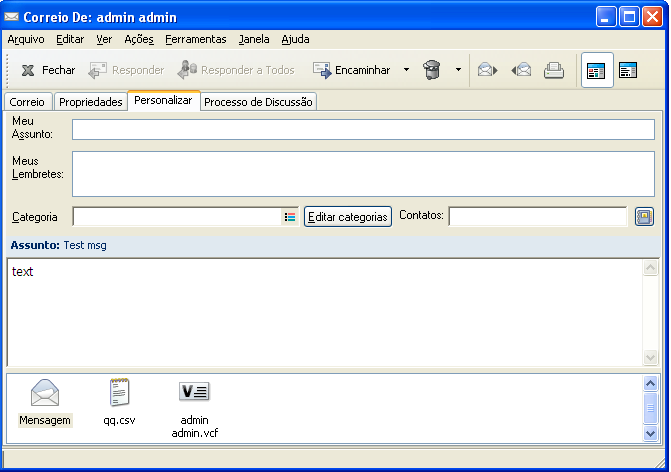
Task: Open the Categoria list dropdown icon
Action: pyautogui.click(x=290, y=217)
